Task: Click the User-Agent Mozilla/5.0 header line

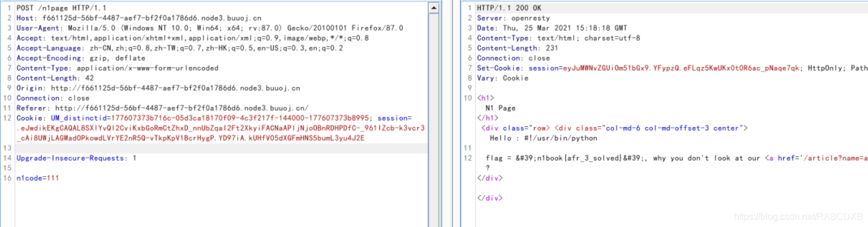Action: [x=210, y=27]
